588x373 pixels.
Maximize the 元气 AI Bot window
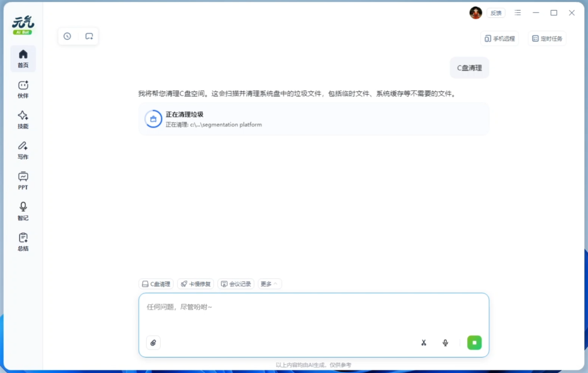point(554,13)
